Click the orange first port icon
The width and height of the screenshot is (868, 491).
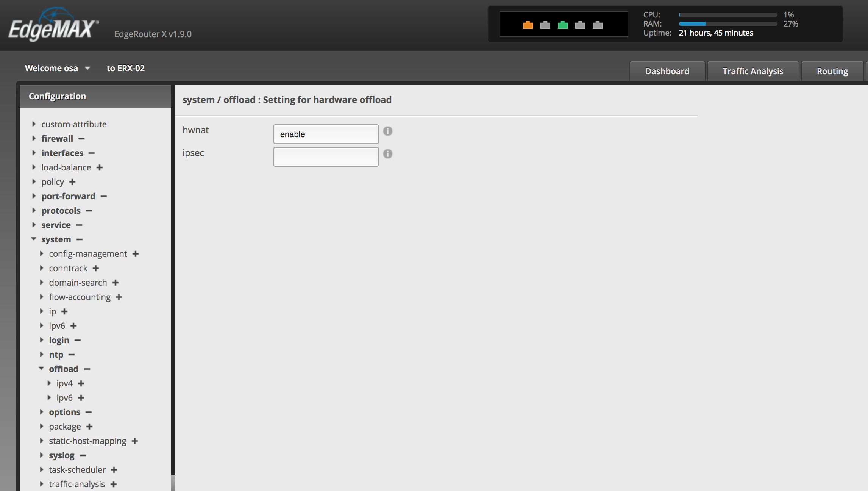pos(528,25)
